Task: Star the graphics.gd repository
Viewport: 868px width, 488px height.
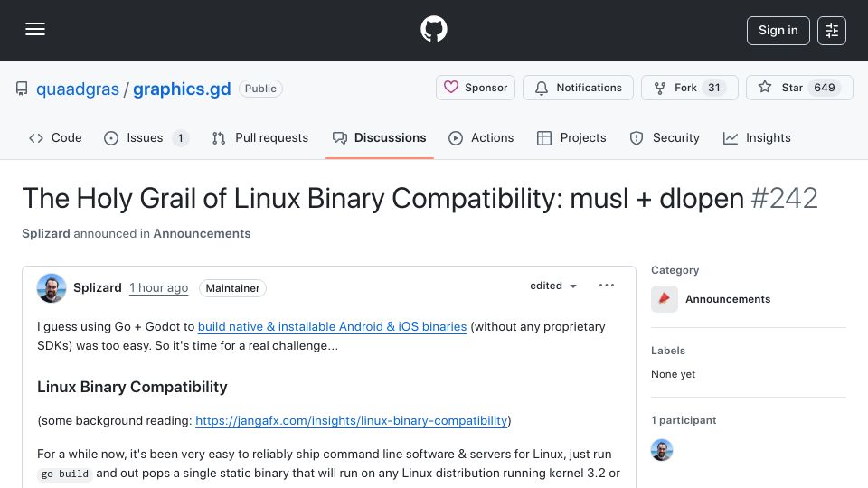Action: (x=799, y=88)
